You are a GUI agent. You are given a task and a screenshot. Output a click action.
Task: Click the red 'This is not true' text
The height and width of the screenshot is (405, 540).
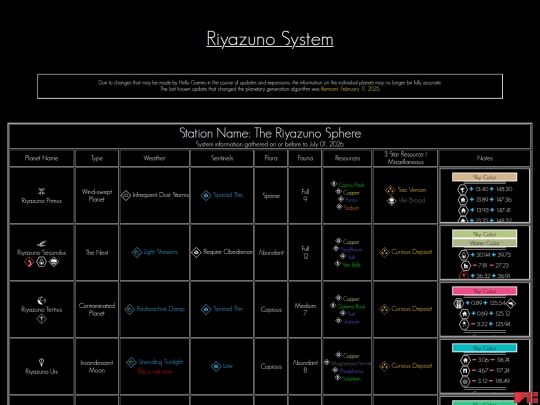[x=154, y=372]
